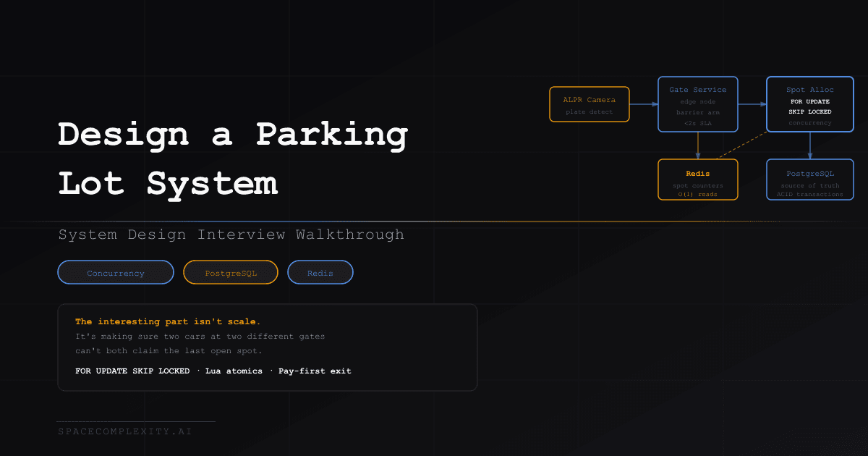
Task: Click the SPACECOMPLEXITY.AI footer text
Action: [x=125, y=431]
